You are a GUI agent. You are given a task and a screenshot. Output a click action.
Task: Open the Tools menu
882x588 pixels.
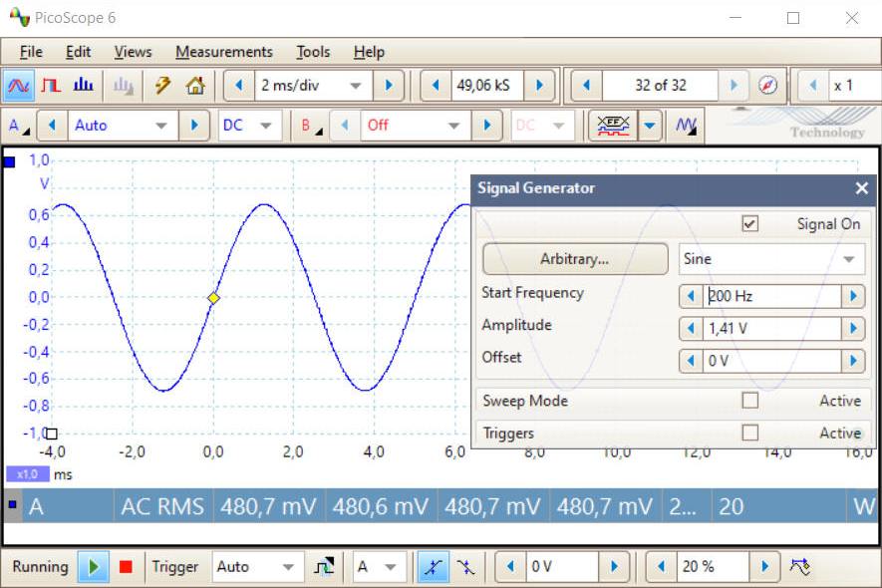pos(313,52)
